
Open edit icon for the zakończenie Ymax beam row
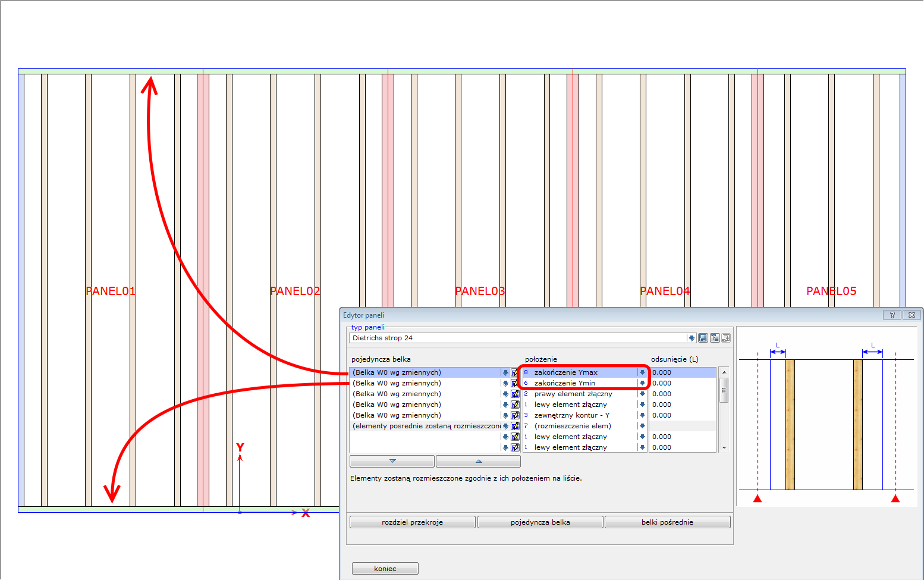pyautogui.click(x=515, y=373)
